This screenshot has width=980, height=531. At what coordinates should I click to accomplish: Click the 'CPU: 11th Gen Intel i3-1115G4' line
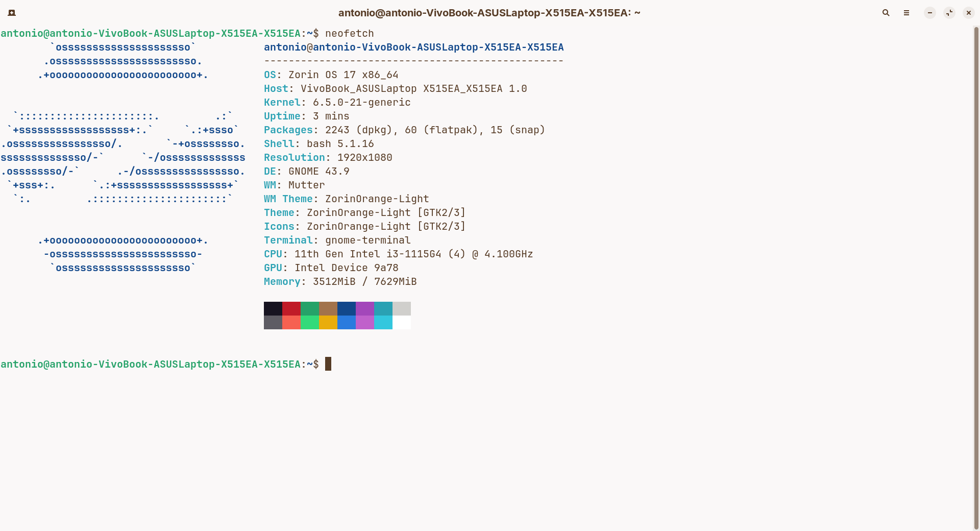(x=399, y=254)
